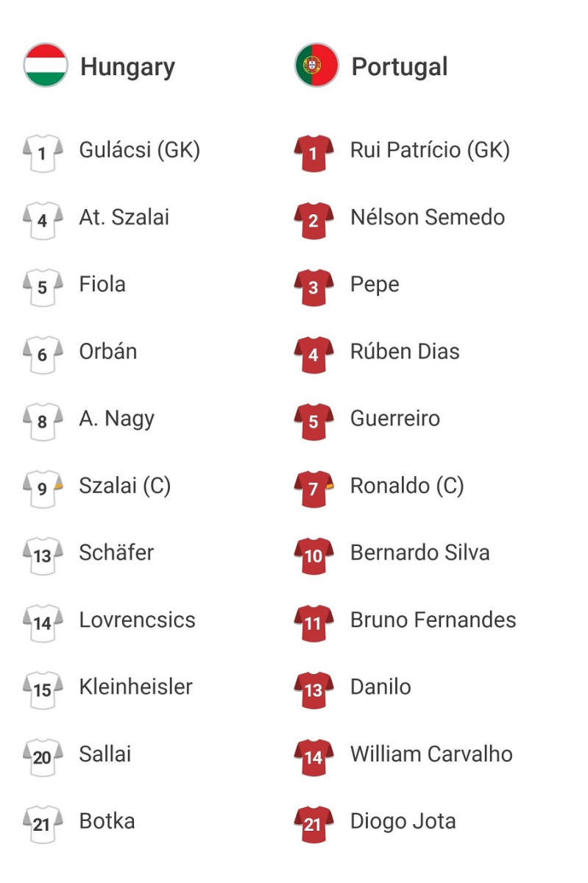Select Lovrencsics from the lineup
The height and width of the screenshot is (883, 588).
137,620
